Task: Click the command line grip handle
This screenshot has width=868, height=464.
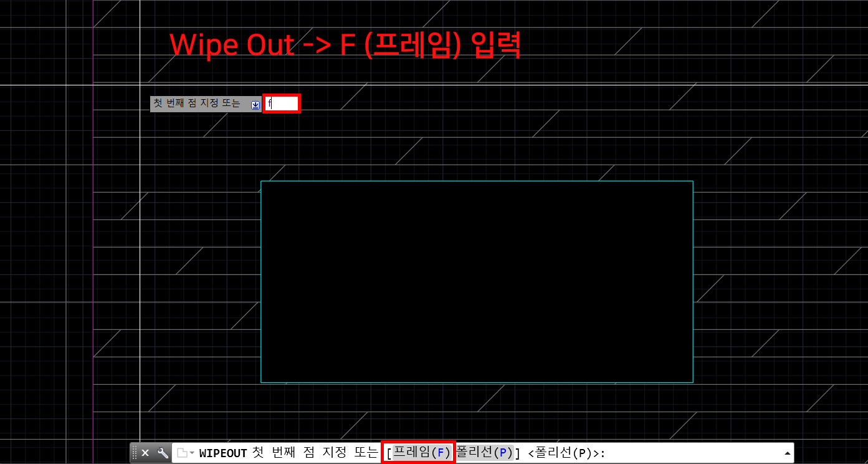Action: pos(134,453)
